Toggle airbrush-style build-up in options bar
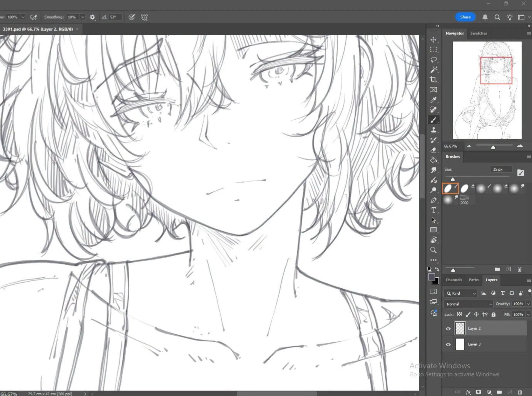 pyautogui.click(x=33, y=17)
